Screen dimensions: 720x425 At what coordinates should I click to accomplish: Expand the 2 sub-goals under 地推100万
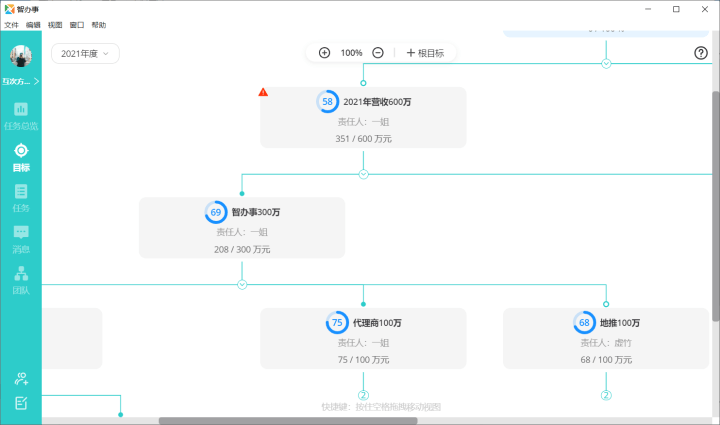click(606, 395)
